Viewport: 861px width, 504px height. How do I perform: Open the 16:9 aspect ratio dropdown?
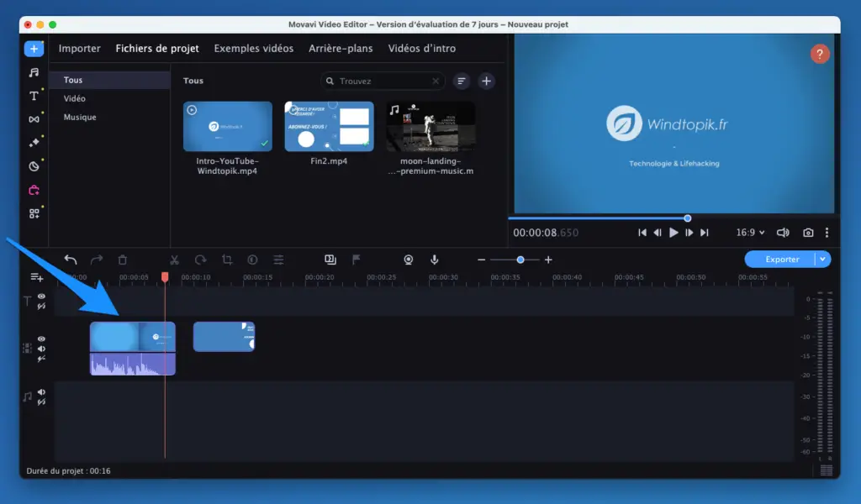coord(750,233)
